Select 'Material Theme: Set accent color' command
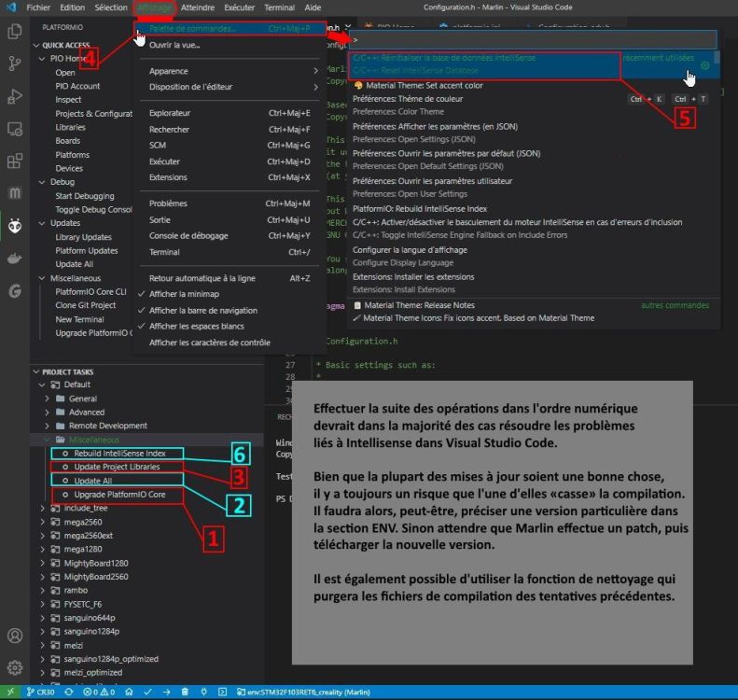The image size is (738, 700). [x=534, y=86]
